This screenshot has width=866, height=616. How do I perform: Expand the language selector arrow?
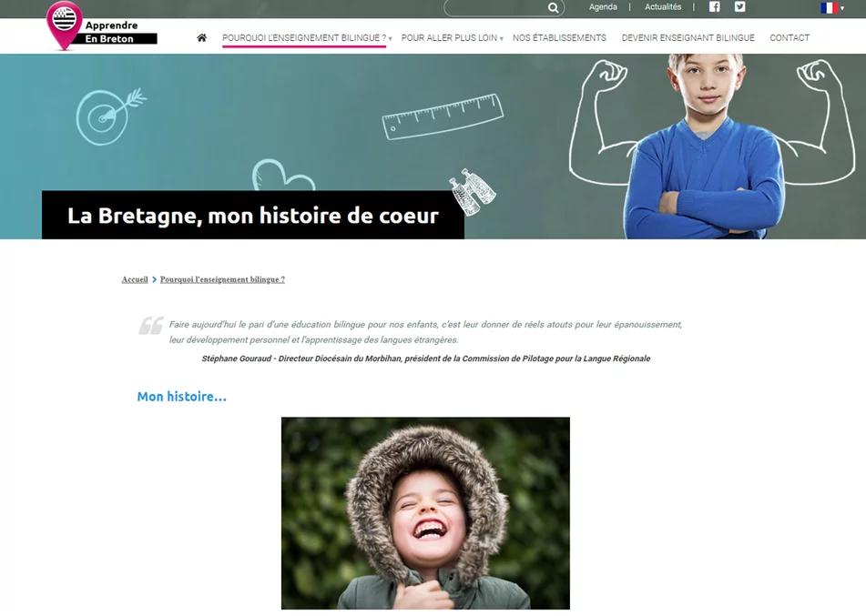842,8
